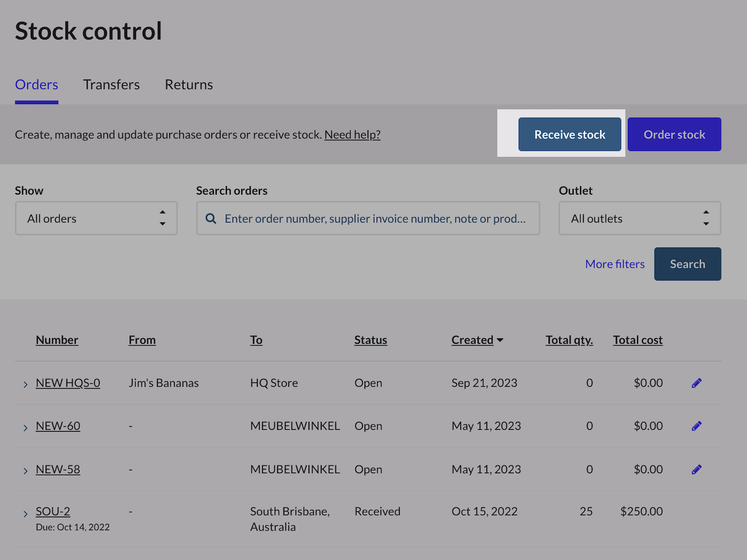Screen dimensions: 747x560
Task: Edit order NEW HQS-0 using the pencil icon
Action: point(696,383)
